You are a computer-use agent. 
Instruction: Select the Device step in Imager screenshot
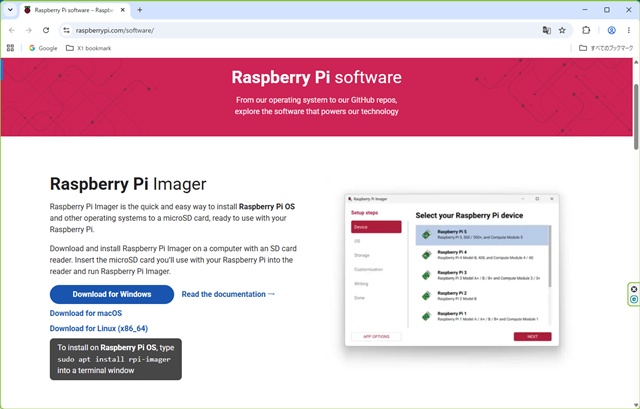376,227
